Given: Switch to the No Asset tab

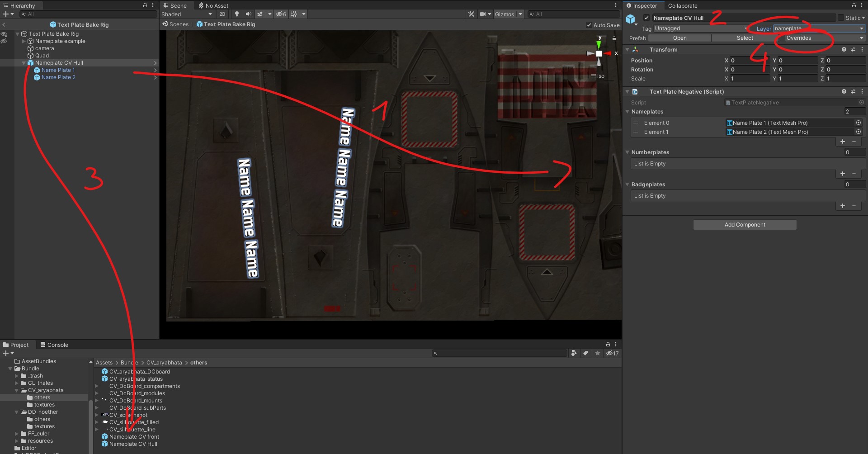Looking at the screenshot, I should point(213,5).
